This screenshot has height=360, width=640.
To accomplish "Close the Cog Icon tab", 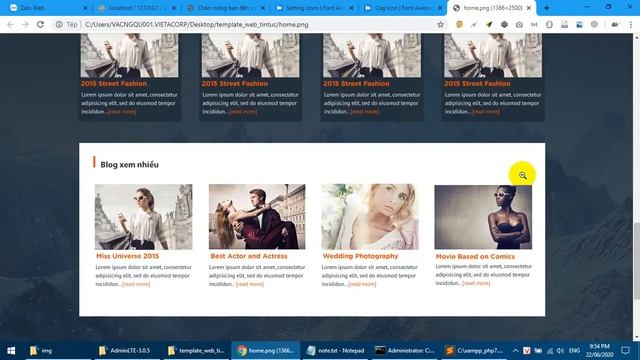I will pyautogui.click(x=440, y=8).
